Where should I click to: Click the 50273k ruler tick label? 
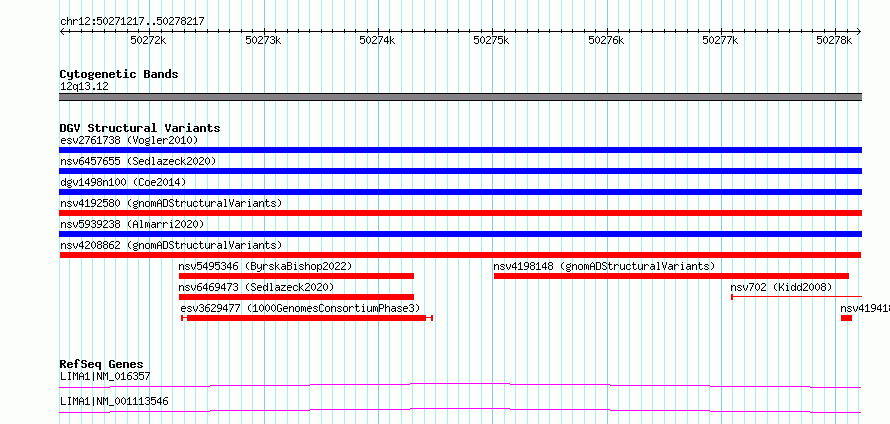[263, 40]
